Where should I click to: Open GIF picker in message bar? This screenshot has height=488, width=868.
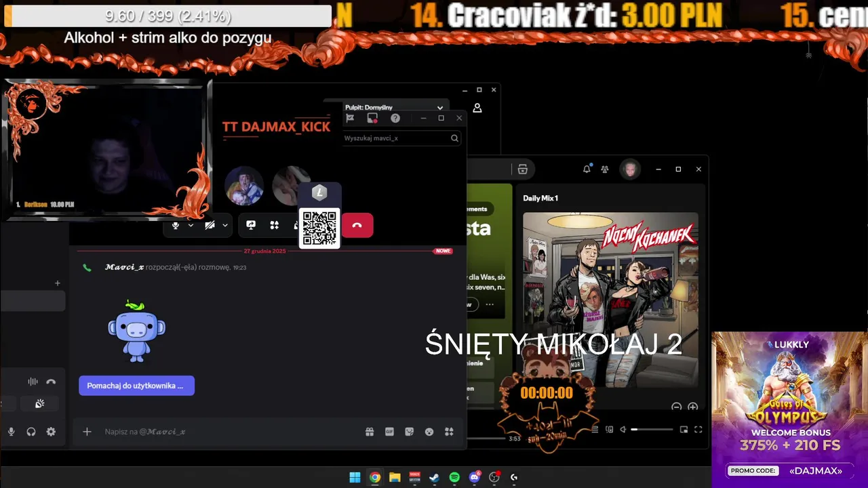pos(390,431)
